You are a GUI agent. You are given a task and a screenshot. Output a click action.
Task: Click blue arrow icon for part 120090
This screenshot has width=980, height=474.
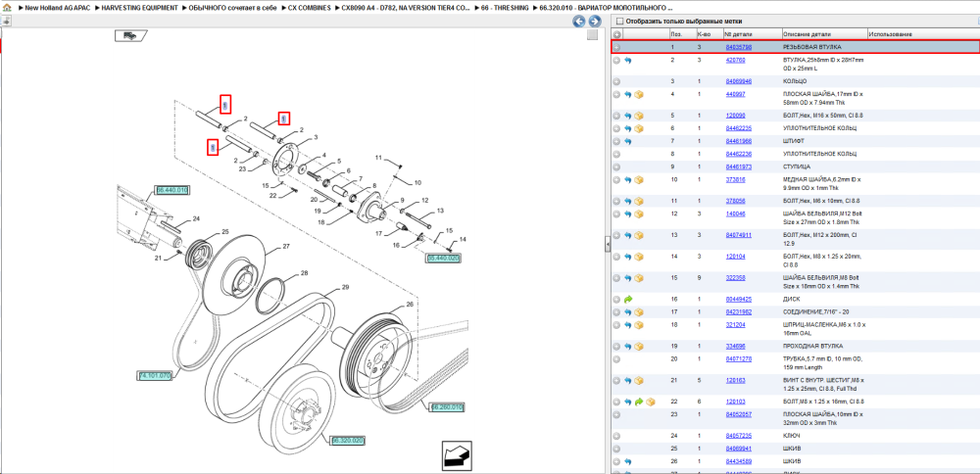(x=628, y=116)
